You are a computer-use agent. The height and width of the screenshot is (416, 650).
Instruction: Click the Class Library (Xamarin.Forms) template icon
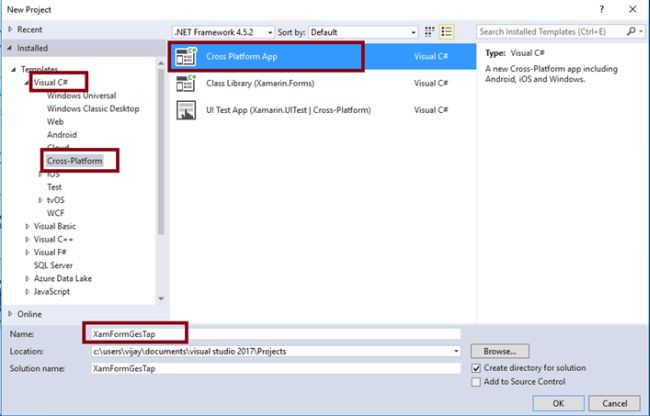click(x=185, y=83)
